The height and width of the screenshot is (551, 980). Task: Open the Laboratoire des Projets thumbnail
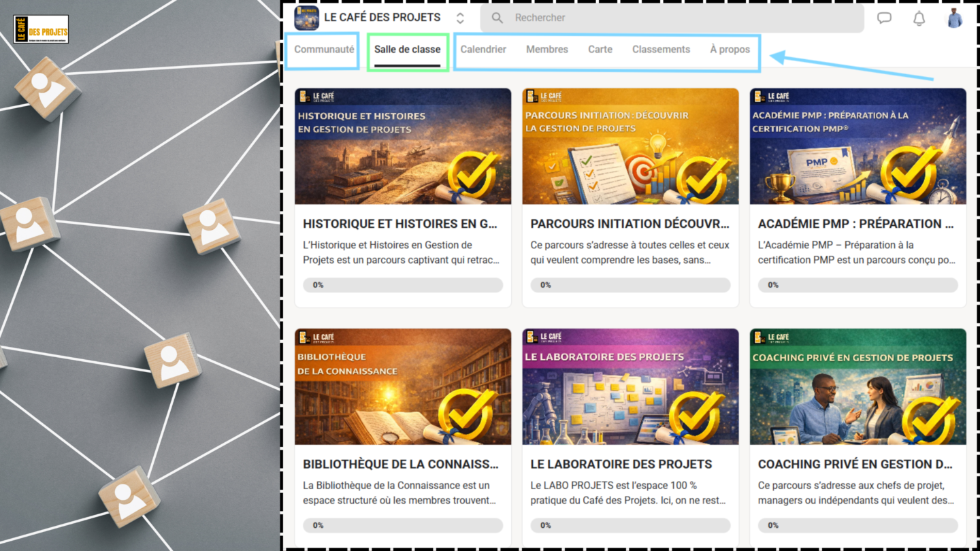(630, 387)
